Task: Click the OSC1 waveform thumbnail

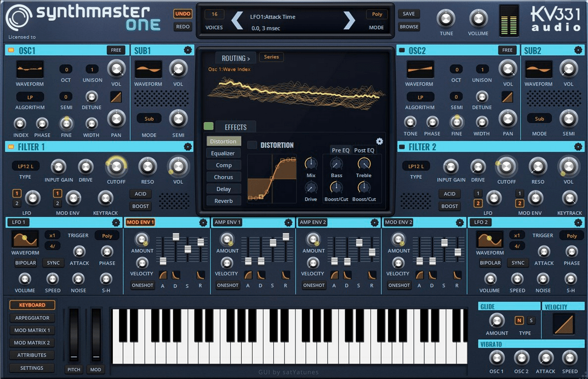Action: [x=30, y=70]
